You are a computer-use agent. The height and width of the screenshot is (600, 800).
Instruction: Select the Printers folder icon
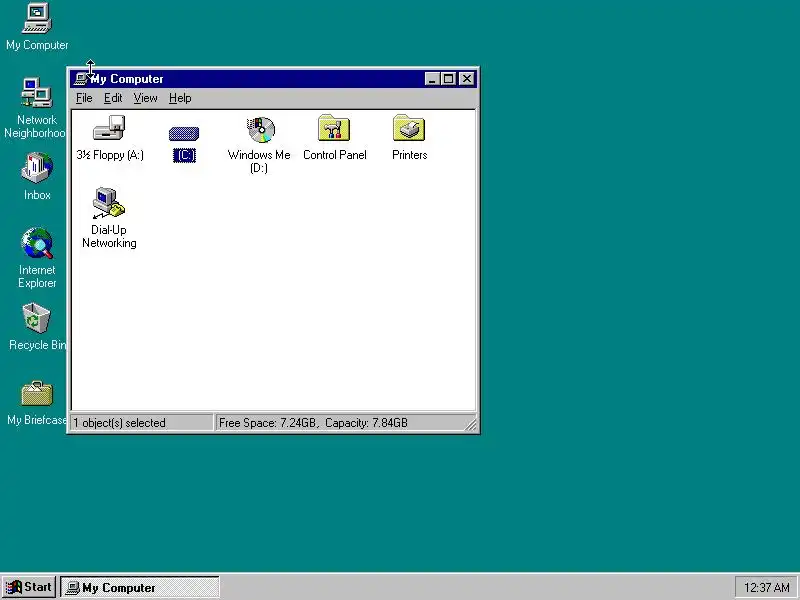(x=409, y=128)
